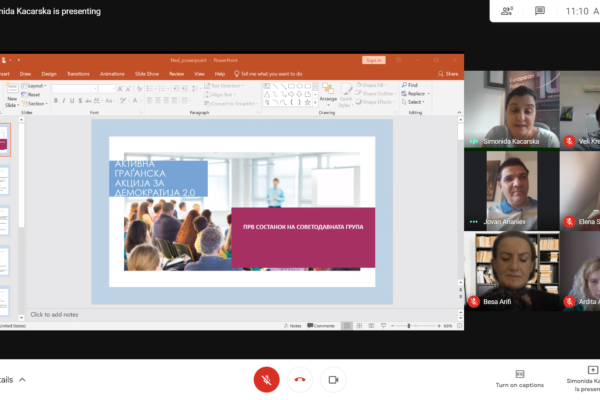Toggle the camera in the call bar
Viewport: 600px width, 400px height.
(x=333, y=379)
